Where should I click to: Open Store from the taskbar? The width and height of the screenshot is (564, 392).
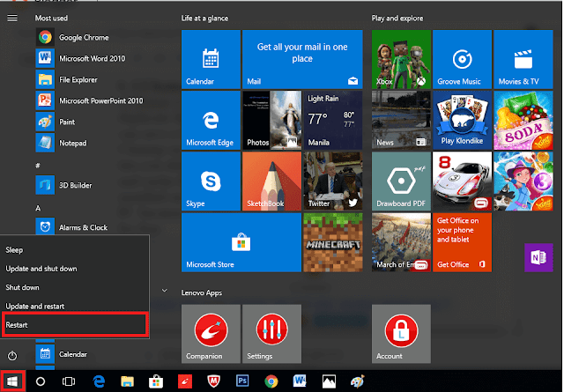[156, 381]
